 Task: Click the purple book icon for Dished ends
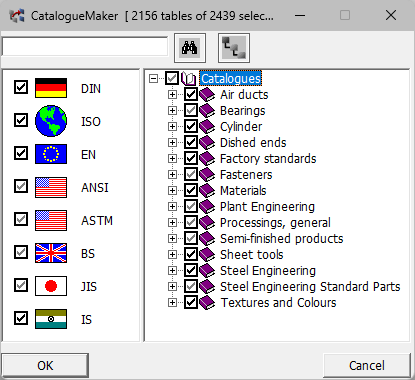coord(207,143)
